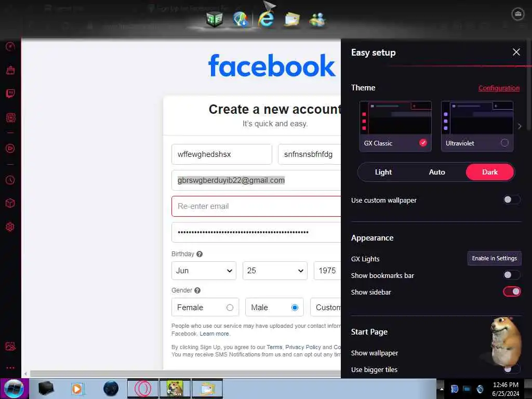Click the last name field snfnsnsbfnfdg
532x399 pixels.
(x=310, y=154)
